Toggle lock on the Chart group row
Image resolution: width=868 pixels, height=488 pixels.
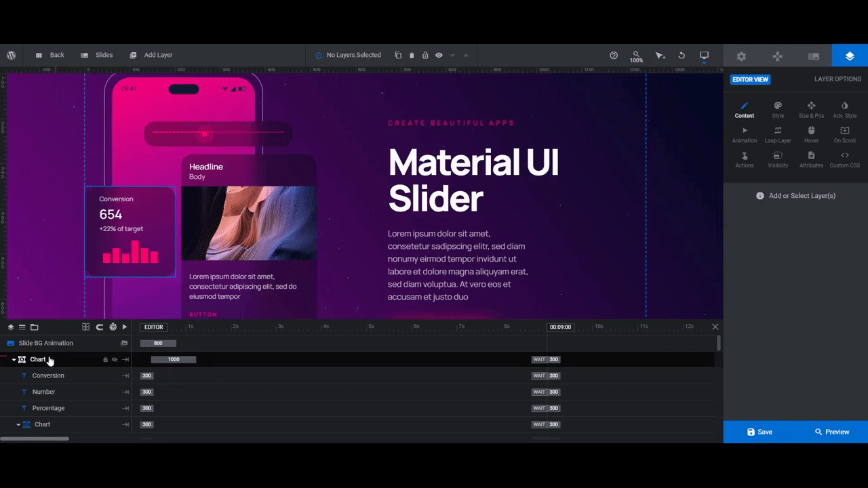[105, 359]
